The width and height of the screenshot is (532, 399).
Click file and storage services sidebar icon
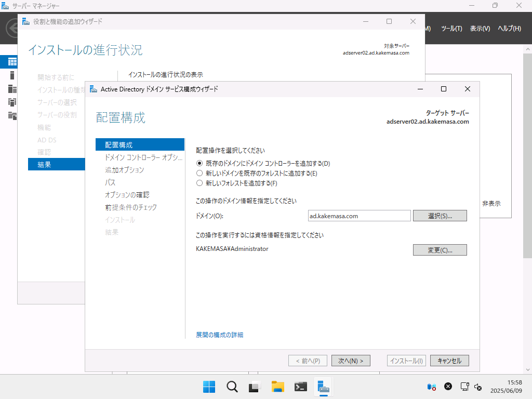pyautogui.click(x=12, y=116)
